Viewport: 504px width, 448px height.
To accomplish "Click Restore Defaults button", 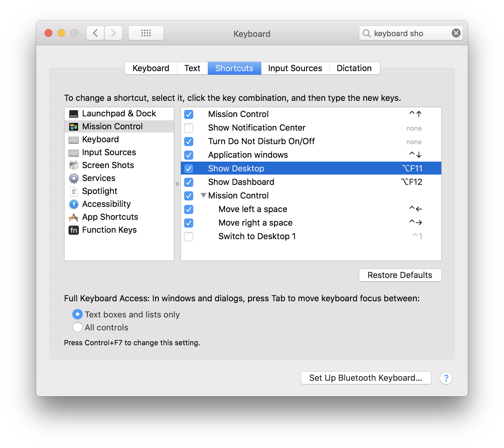I will click(x=400, y=275).
